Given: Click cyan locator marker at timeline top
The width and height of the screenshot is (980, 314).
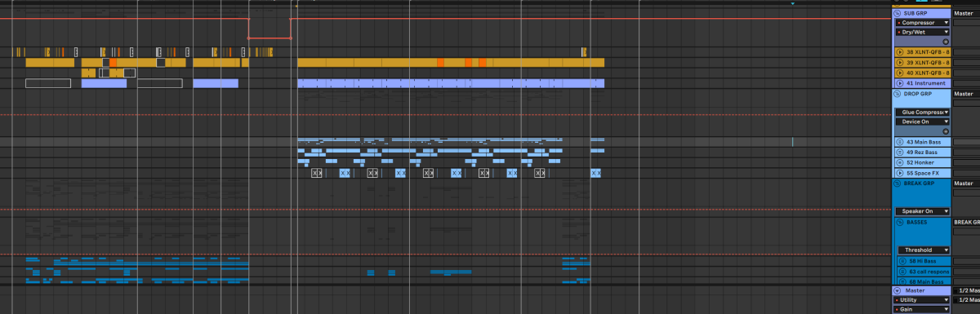Looking at the screenshot, I should pos(792,3).
